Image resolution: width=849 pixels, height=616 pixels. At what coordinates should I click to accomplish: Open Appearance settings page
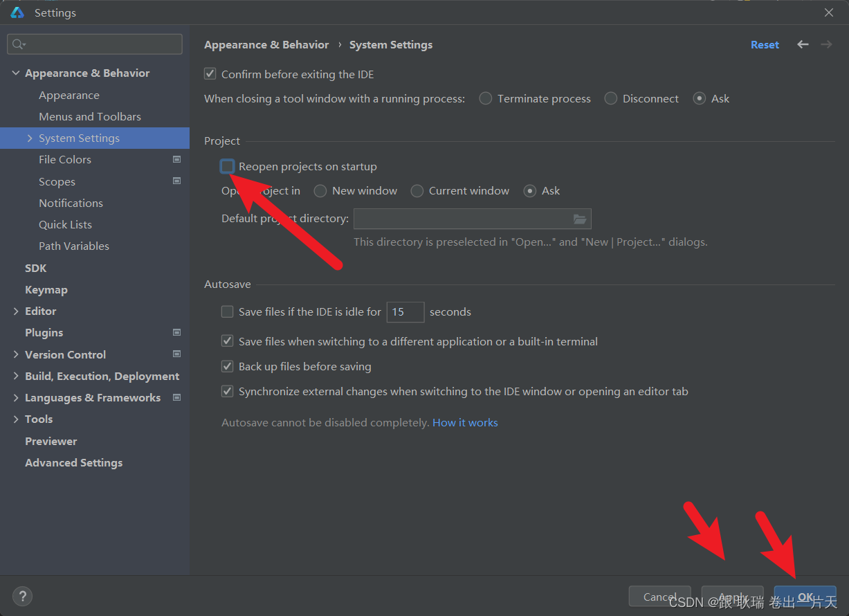(69, 95)
